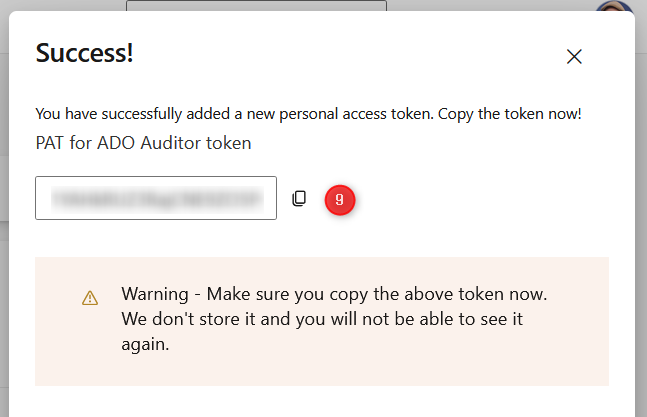Click the red number 9 badge
The image size is (647, 417).
[x=340, y=200]
